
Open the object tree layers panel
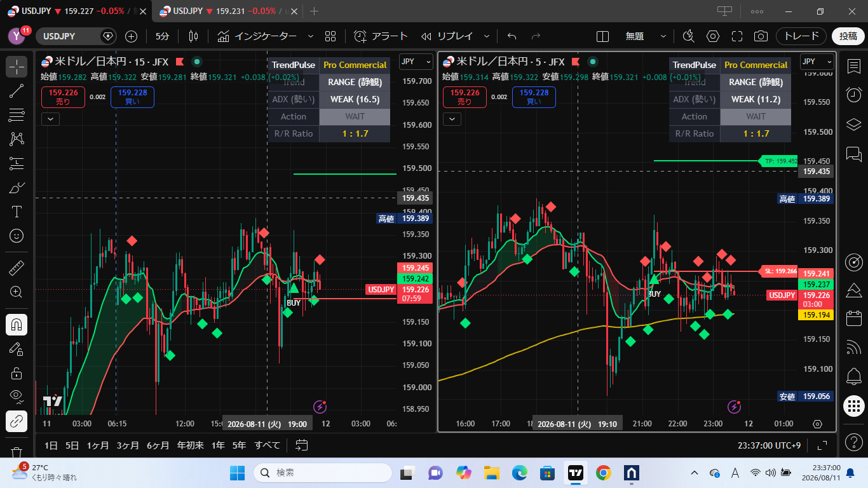pyautogui.click(x=854, y=124)
